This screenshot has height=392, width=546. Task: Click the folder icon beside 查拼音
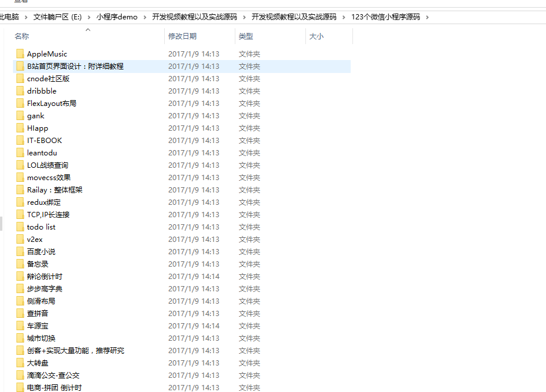pos(20,313)
